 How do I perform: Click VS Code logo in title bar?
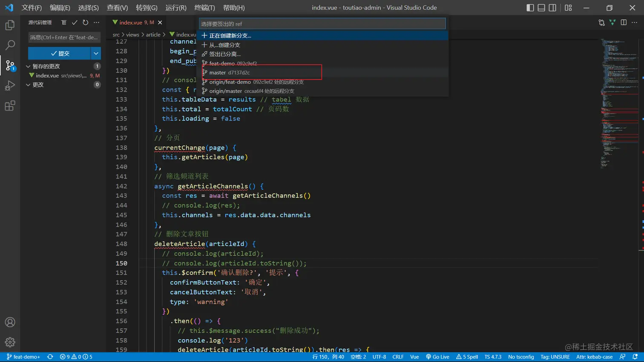click(x=9, y=8)
